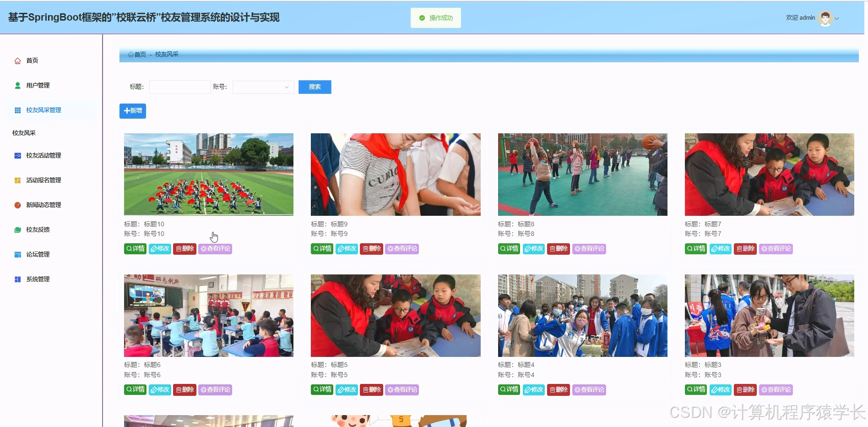868x427 pixels.
Task: Open the 标题5 card thumbnail image
Action: (395, 315)
